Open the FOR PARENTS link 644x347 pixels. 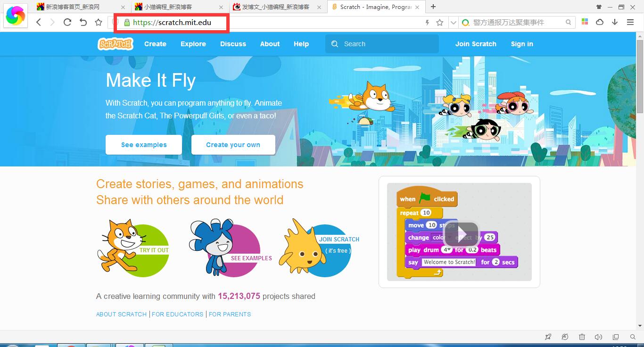click(x=230, y=314)
